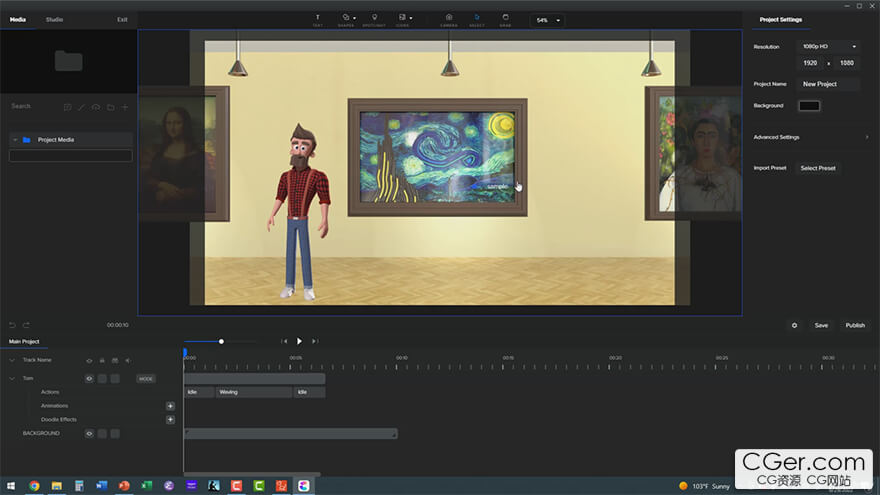This screenshot has width=880, height=495.
Task: Open Google Chrome from the taskbar
Action: pyautogui.click(x=34, y=486)
